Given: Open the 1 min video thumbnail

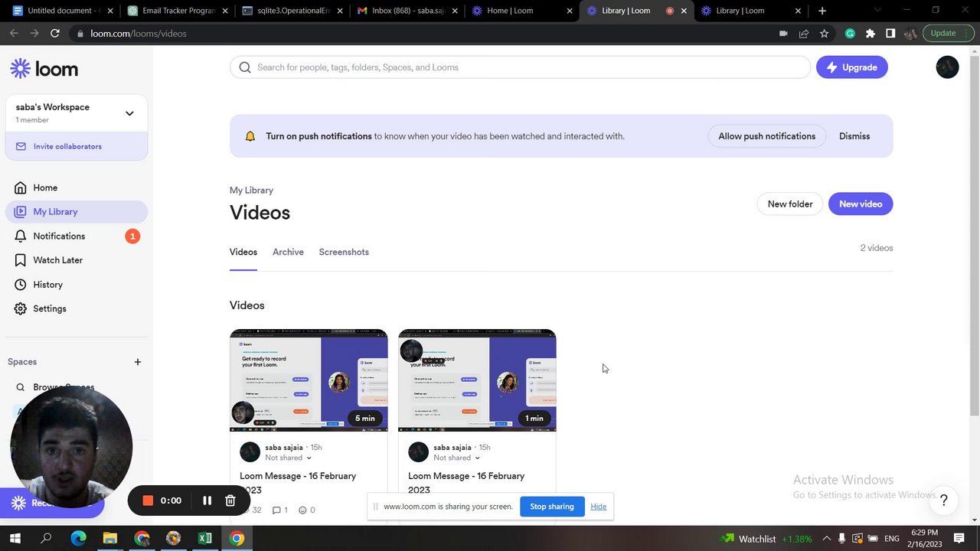Looking at the screenshot, I should pyautogui.click(x=477, y=380).
